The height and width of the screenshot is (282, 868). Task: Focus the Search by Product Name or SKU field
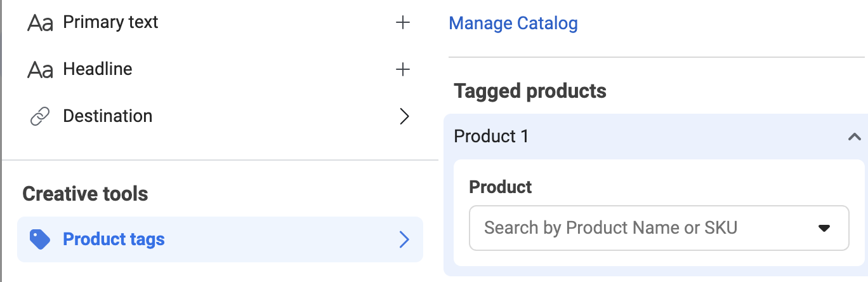click(659, 227)
